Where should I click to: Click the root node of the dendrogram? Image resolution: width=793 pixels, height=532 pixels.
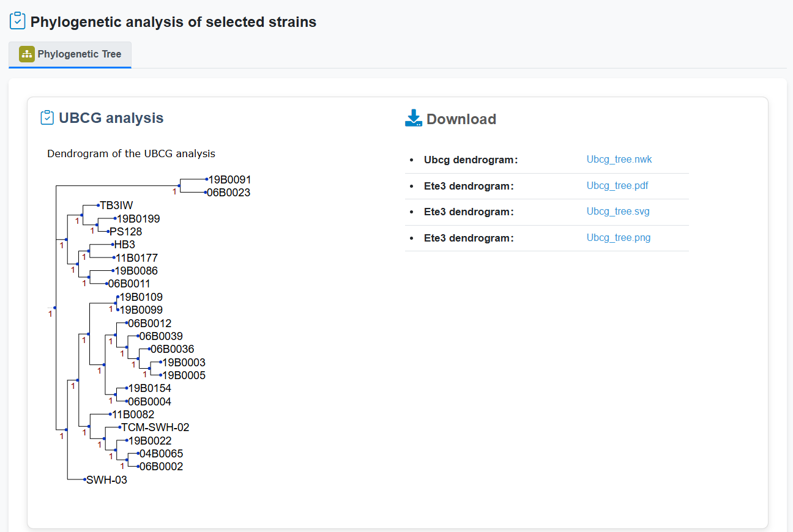pos(55,308)
